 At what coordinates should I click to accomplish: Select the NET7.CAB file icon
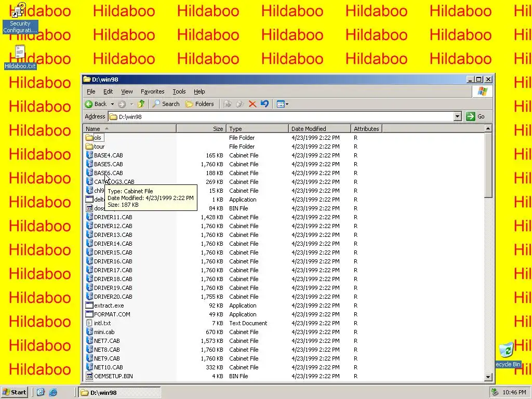pyautogui.click(x=89, y=340)
